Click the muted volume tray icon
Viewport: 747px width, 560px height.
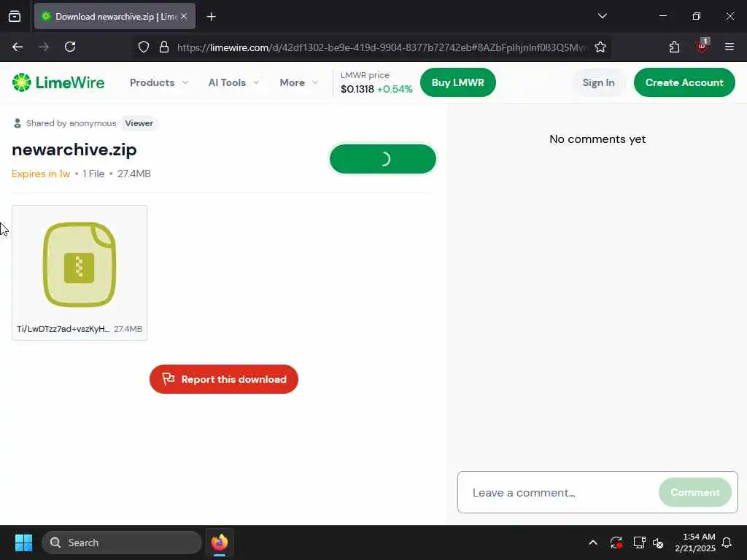point(659,542)
